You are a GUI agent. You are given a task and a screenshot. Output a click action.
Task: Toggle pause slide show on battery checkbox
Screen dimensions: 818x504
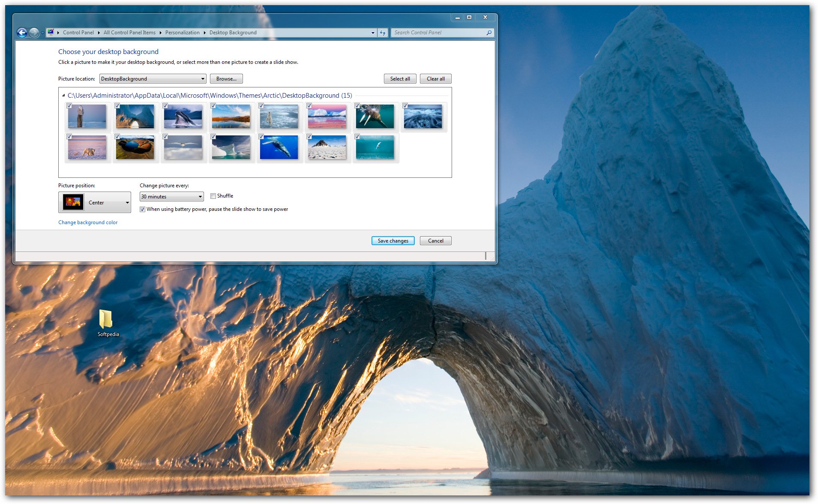point(142,210)
